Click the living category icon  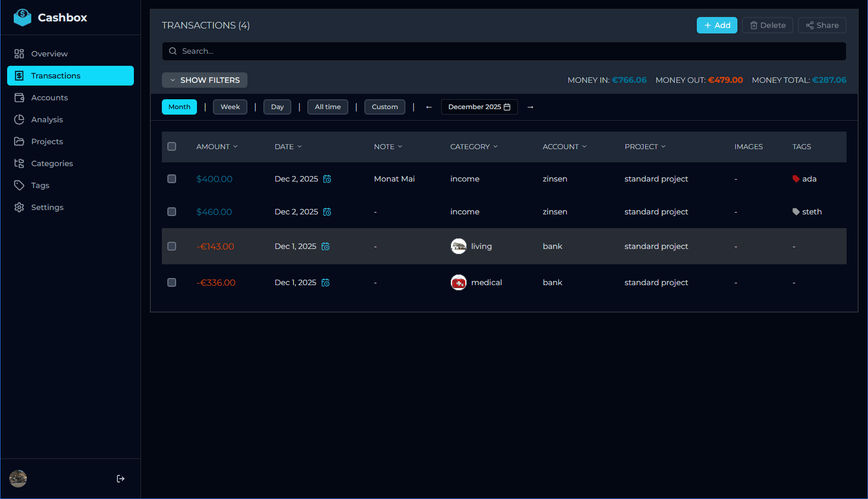(458, 246)
